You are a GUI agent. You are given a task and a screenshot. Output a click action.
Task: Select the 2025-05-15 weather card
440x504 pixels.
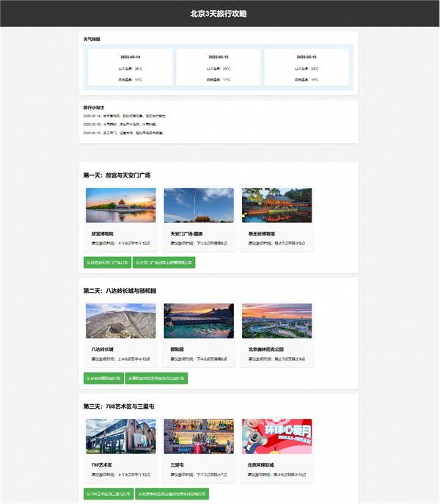coord(219,67)
